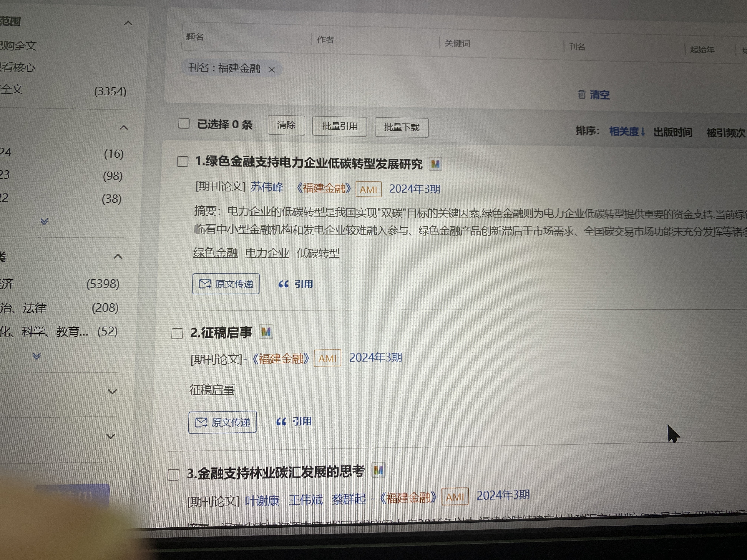This screenshot has width=747, height=560.
Task: Collapse the 范围 section chevron in sidebar
Action: point(128,23)
